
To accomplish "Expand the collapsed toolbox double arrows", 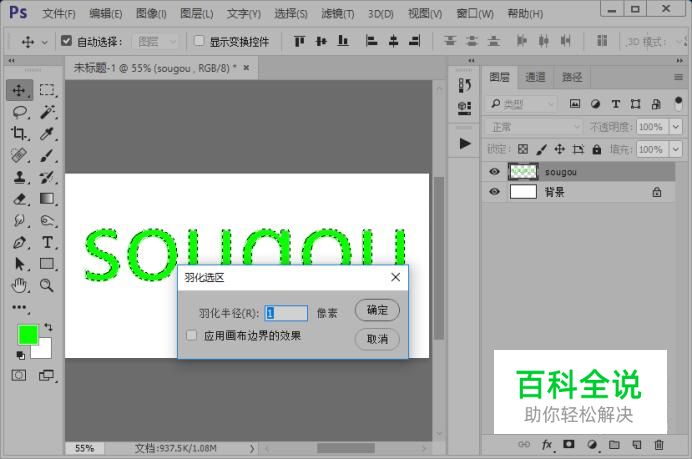I will 11,60.
